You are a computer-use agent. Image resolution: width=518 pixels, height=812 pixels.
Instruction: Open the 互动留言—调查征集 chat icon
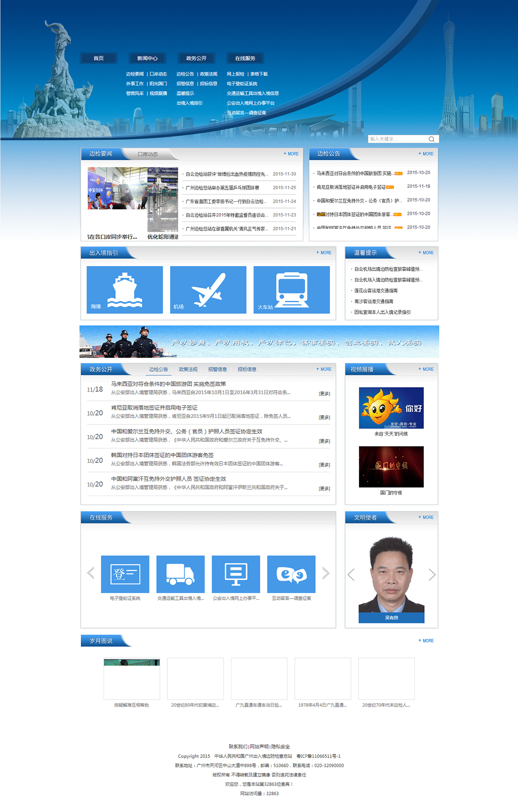(x=291, y=574)
